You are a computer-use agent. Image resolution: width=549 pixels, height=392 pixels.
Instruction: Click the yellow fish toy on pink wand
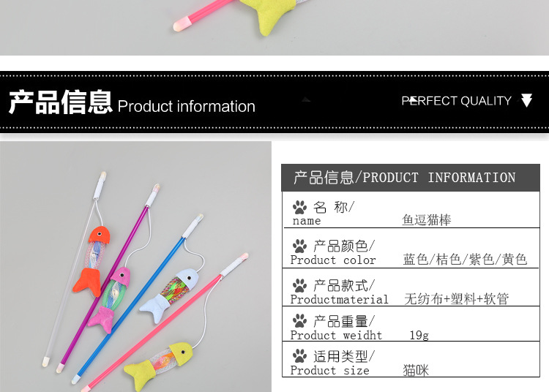(158, 366)
